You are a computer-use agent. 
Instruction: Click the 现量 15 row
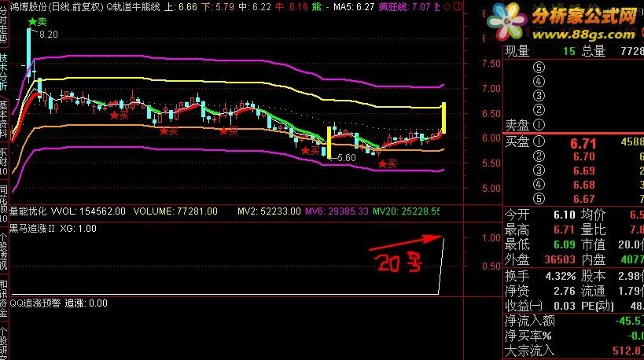click(x=539, y=51)
